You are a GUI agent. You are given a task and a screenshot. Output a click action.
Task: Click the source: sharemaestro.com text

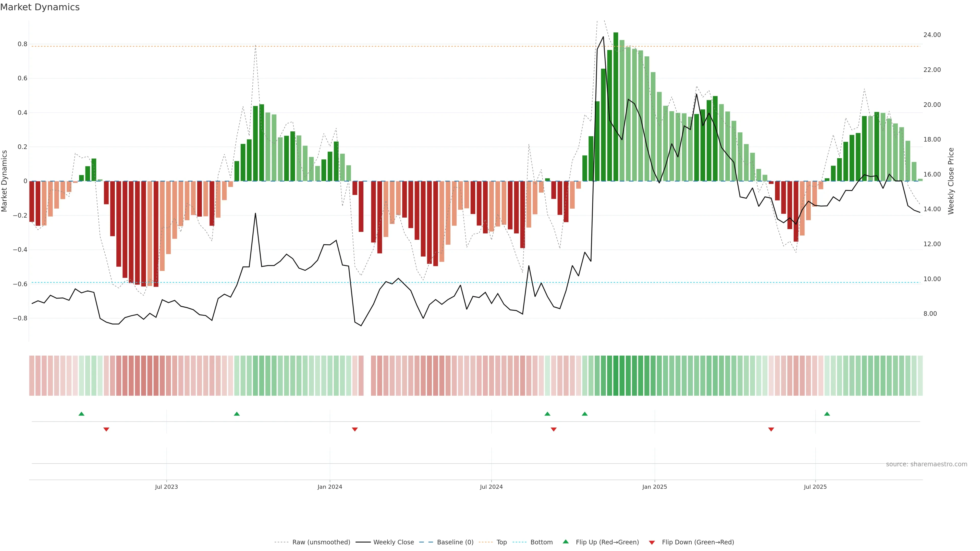pyautogui.click(x=926, y=464)
